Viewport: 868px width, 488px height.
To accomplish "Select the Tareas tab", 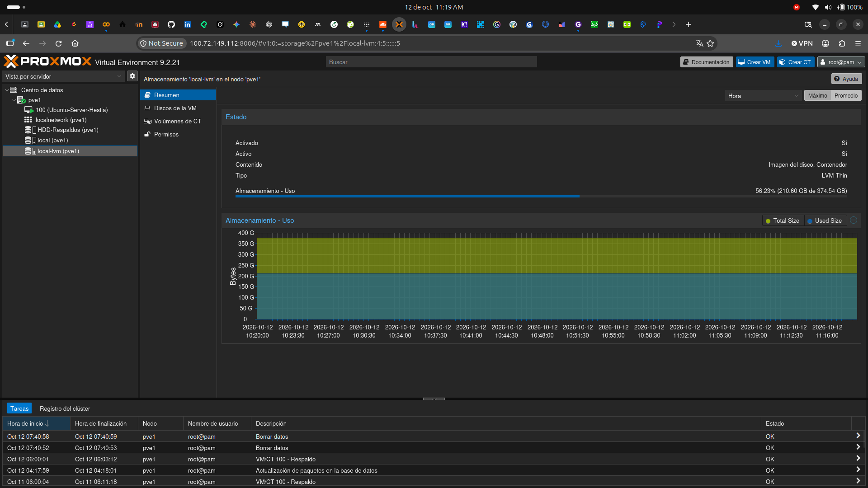I will [19, 409].
